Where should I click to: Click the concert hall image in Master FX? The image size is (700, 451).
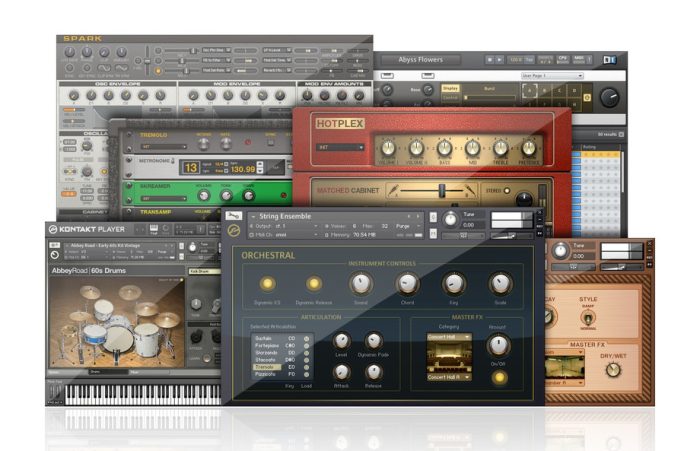pyautogui.click(x=449, y=357)
